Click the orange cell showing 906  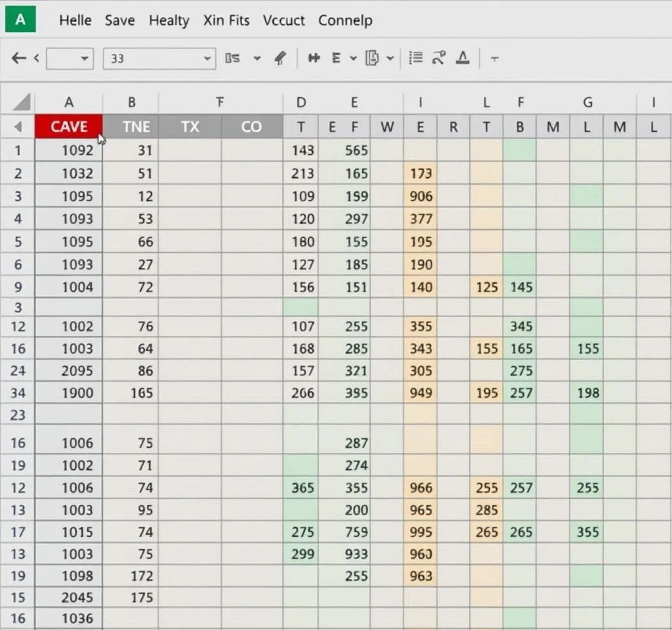[421, 196]
